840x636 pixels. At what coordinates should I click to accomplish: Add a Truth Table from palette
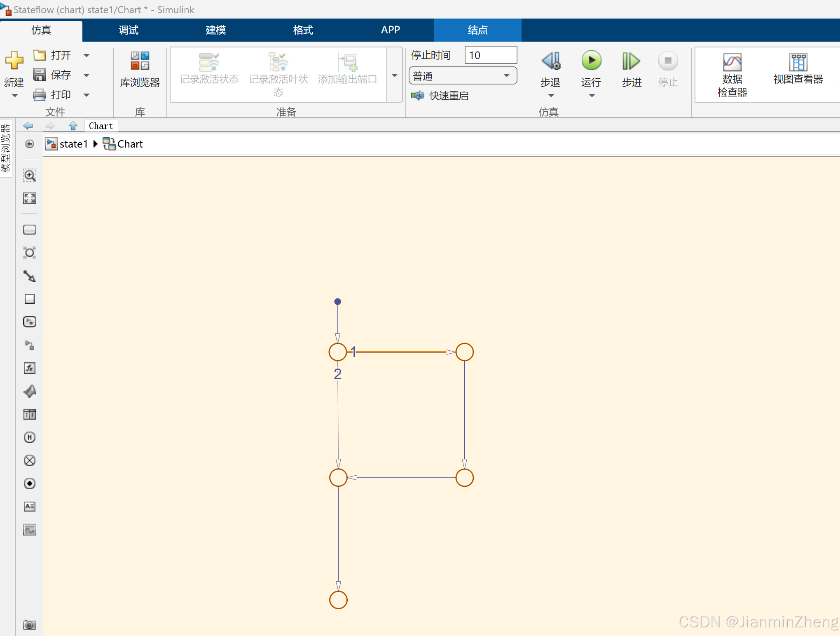30,414
